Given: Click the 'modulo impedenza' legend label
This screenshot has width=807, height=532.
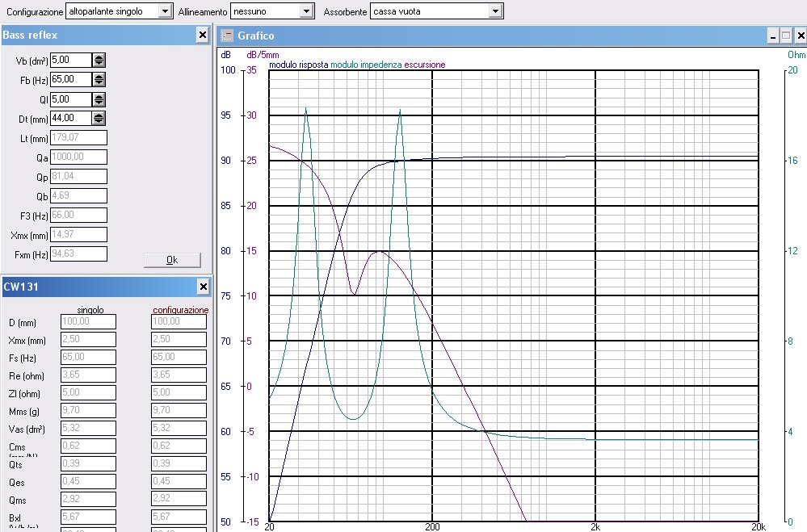Looking at the screenshot, I should pyautogui.click(x=366, y=65).
